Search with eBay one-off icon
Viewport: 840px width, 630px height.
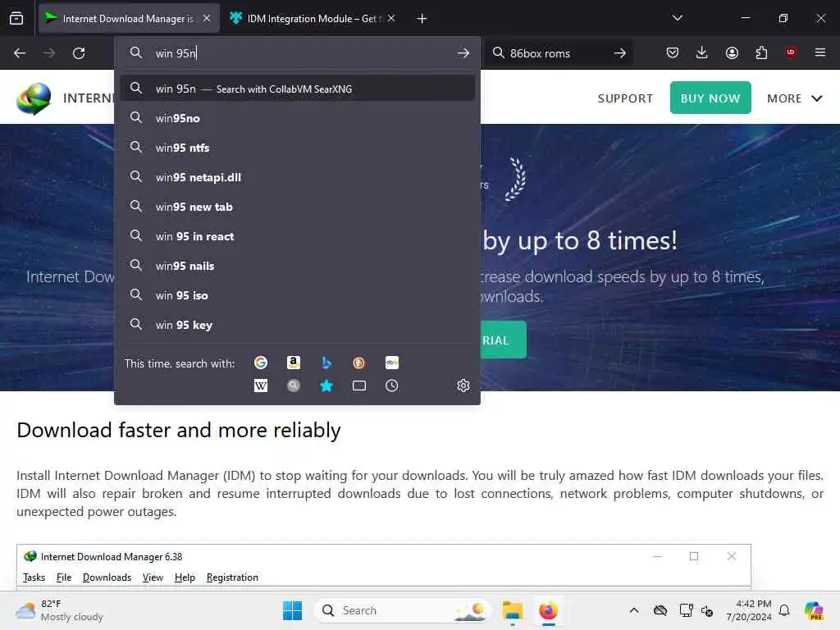point(391,363)
